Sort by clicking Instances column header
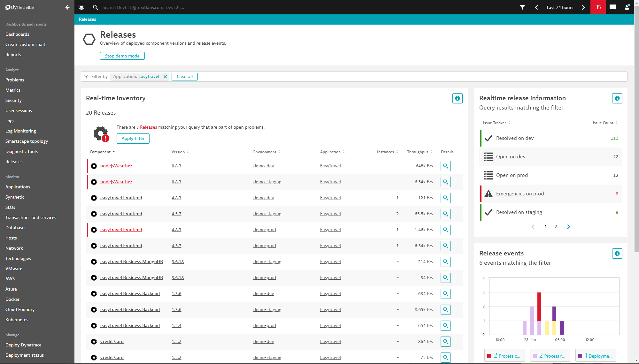This screenshot has width=639, height=364. point(384,152)
